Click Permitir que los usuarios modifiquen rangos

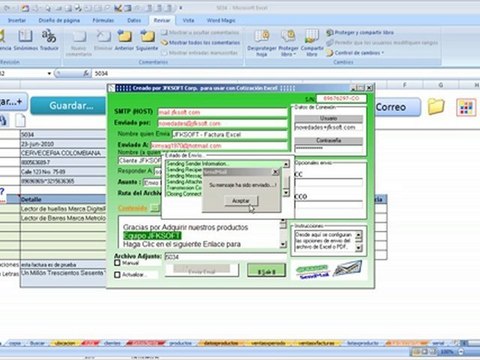[x=382, y=43]
